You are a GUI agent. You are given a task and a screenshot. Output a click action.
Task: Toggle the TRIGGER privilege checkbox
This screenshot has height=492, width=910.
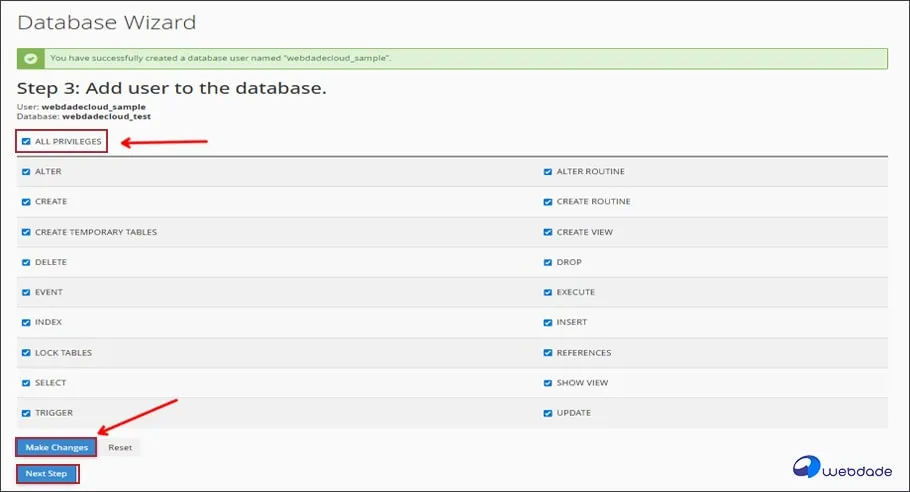click(26, 413)
